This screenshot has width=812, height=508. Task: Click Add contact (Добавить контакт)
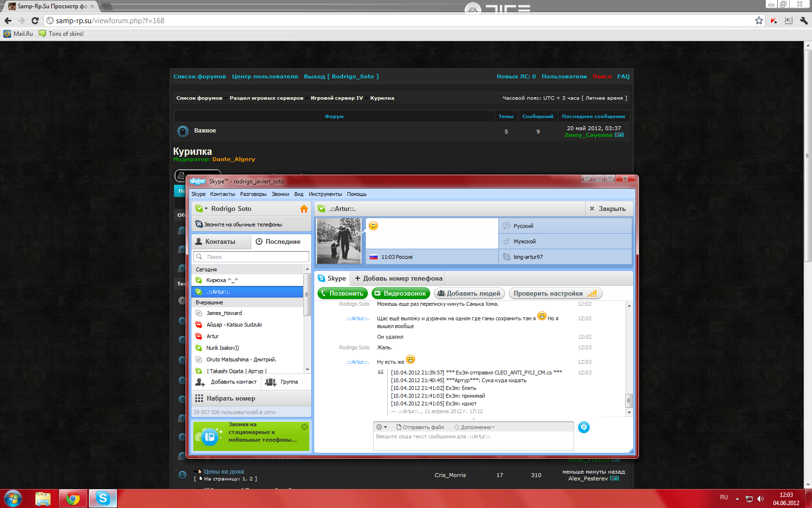(x=226, y=382)
